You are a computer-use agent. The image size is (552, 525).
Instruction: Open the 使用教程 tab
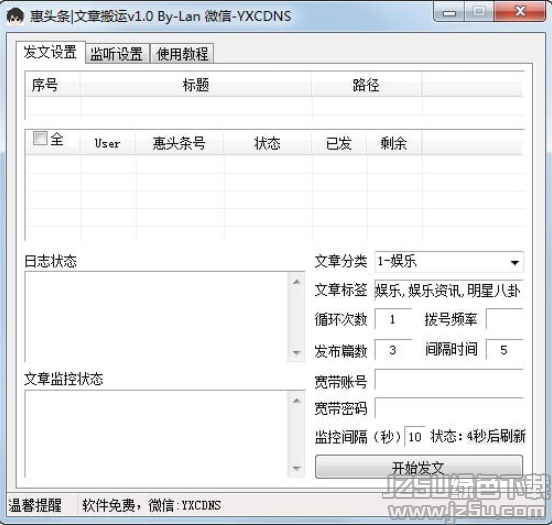click(x=182, y=54)
